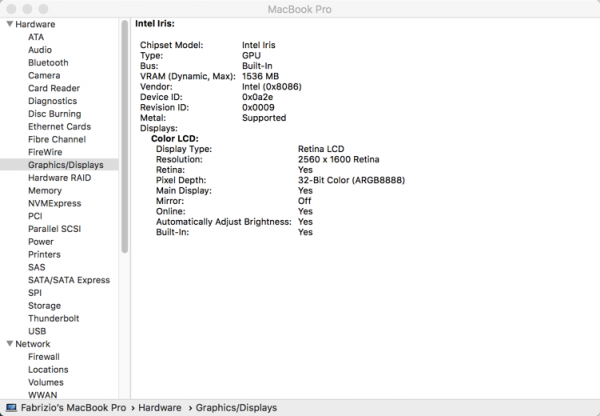The image size is (600, 416).
Task: Click the sidebar vertical scrollbar thumb
Action: [x=125, y=137]
